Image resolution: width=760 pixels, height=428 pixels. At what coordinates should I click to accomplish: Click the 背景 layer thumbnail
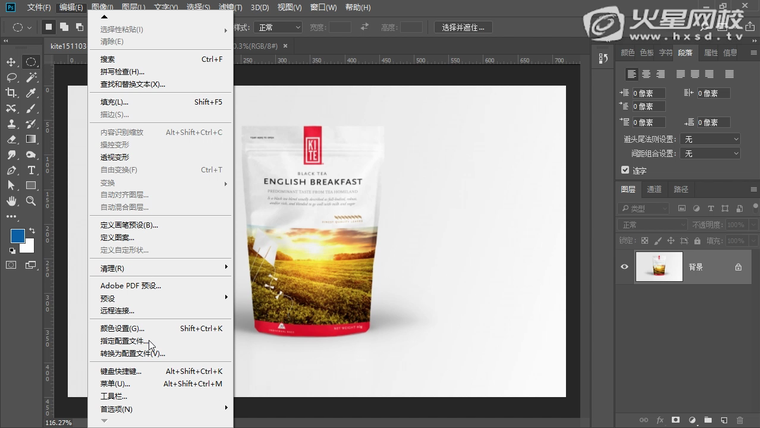tap(658, 267)
